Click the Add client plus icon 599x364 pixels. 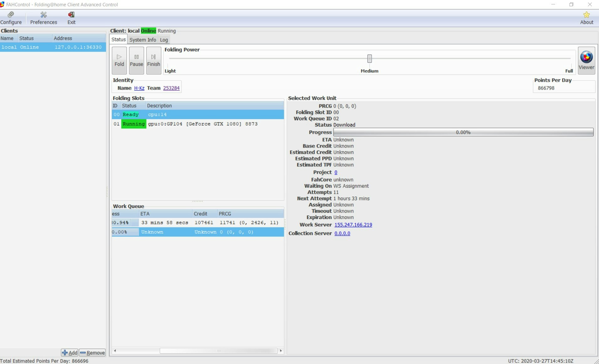[x=70, y=353]
